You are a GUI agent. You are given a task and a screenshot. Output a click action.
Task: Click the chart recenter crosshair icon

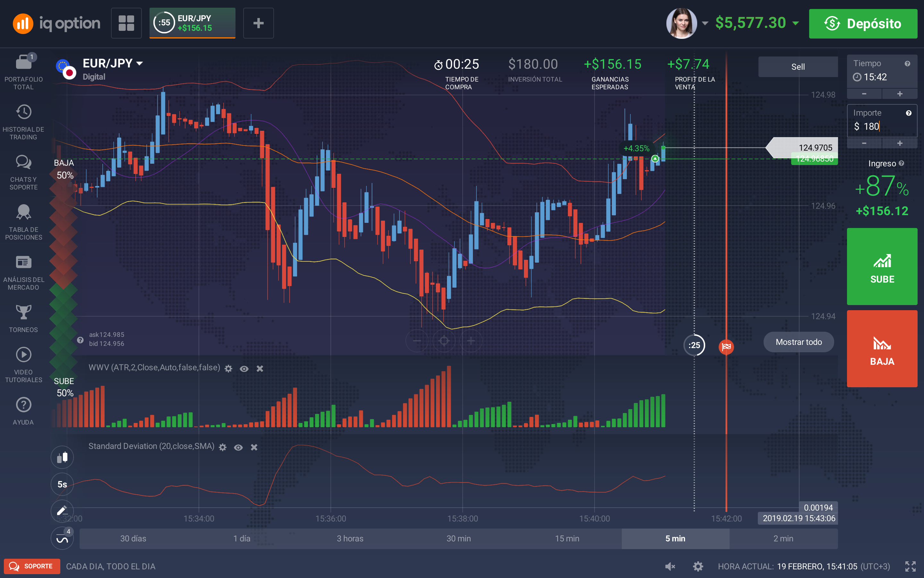(444, 341)
